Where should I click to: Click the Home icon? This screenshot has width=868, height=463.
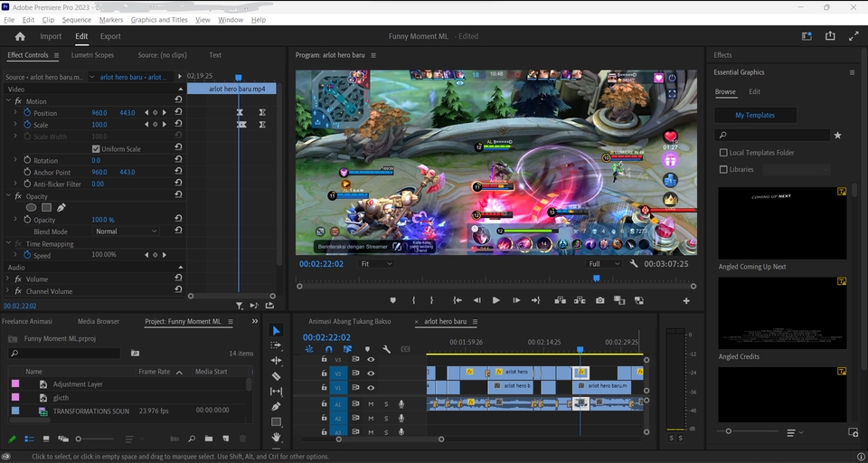21,36
